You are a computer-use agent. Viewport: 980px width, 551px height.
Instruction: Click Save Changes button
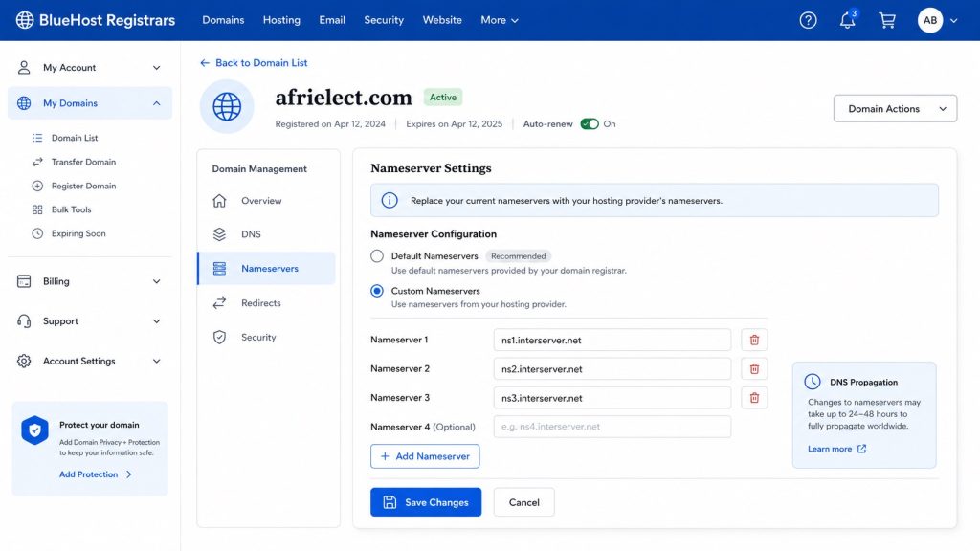(426, 502)
